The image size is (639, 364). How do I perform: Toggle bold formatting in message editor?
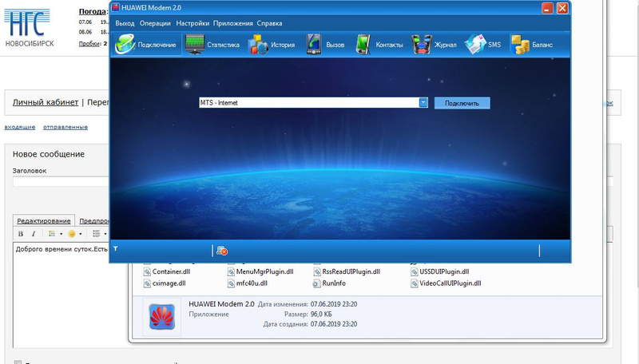coord(21,234)
